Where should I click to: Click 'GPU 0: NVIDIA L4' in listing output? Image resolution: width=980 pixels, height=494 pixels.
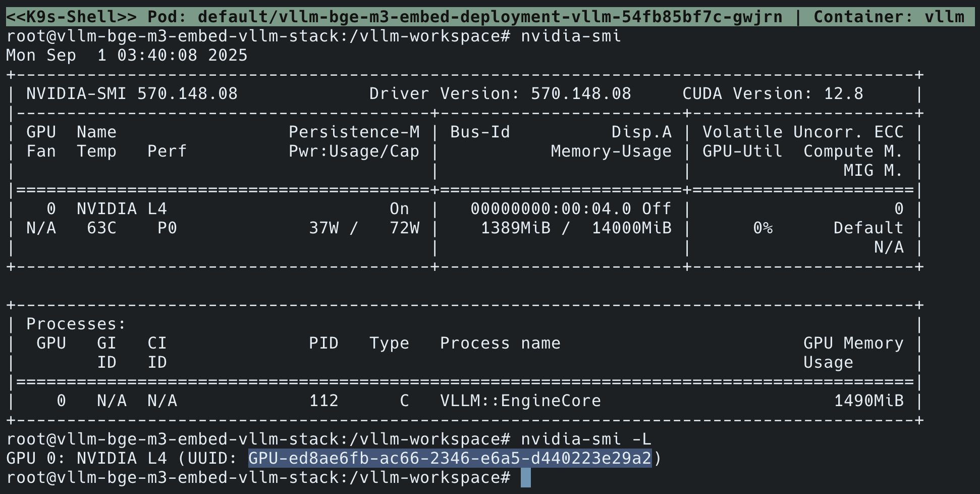tap(86, 459)
